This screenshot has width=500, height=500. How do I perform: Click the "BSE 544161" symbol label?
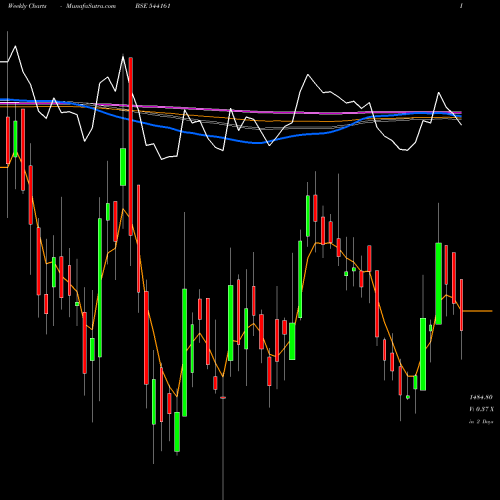[153, 6]
